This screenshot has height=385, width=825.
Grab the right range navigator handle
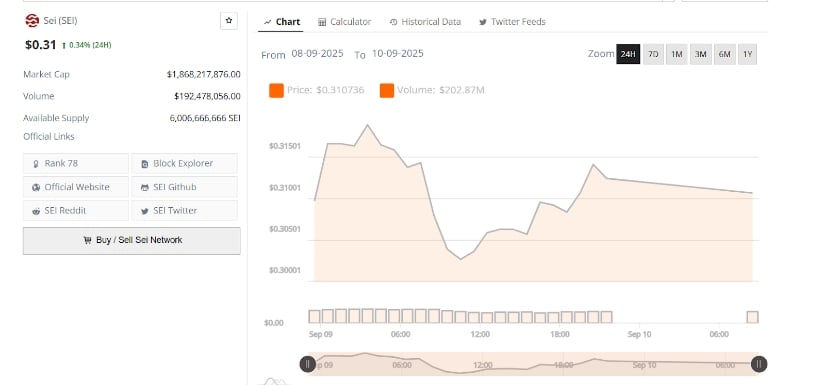759,364
